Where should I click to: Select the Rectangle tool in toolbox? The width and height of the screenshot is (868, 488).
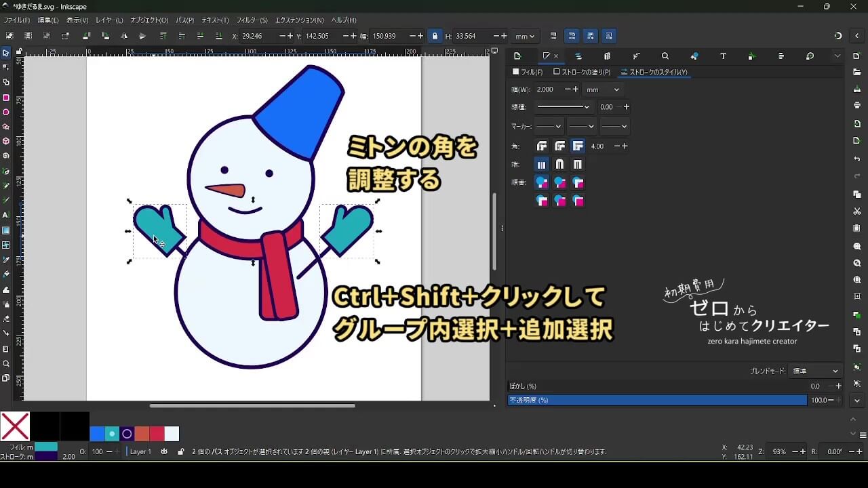[x=6, y=98]
